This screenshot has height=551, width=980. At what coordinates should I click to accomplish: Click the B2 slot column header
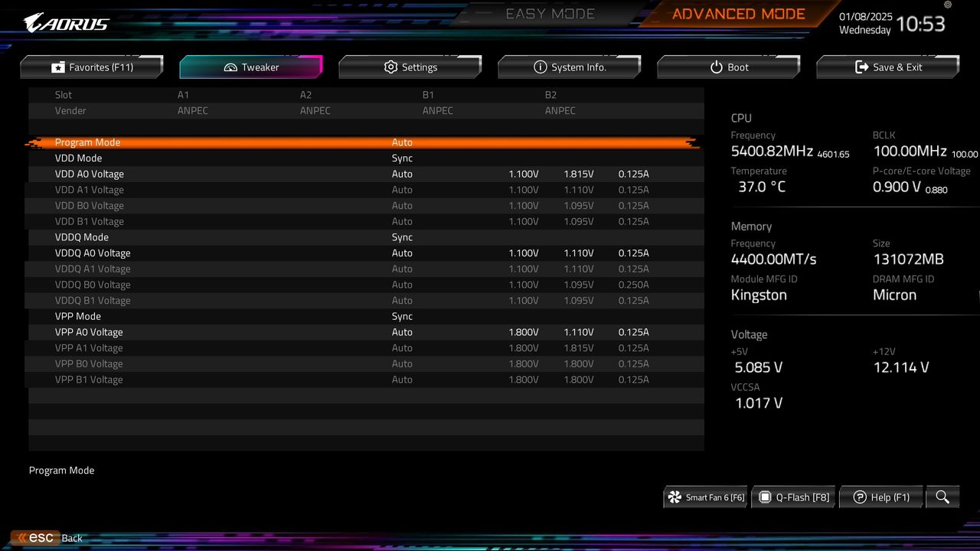click(x=550, y=95)
